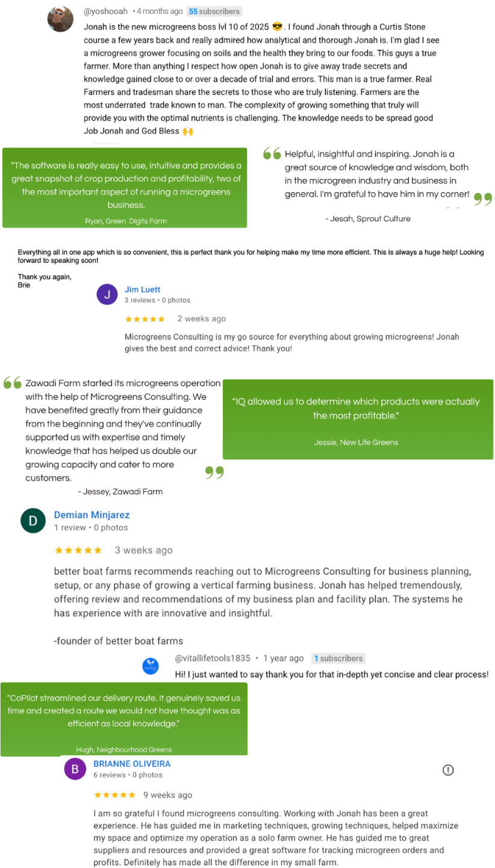
Task: Open Demian Minjarez's reviewer profile name
Action: [x=92, y=515]
